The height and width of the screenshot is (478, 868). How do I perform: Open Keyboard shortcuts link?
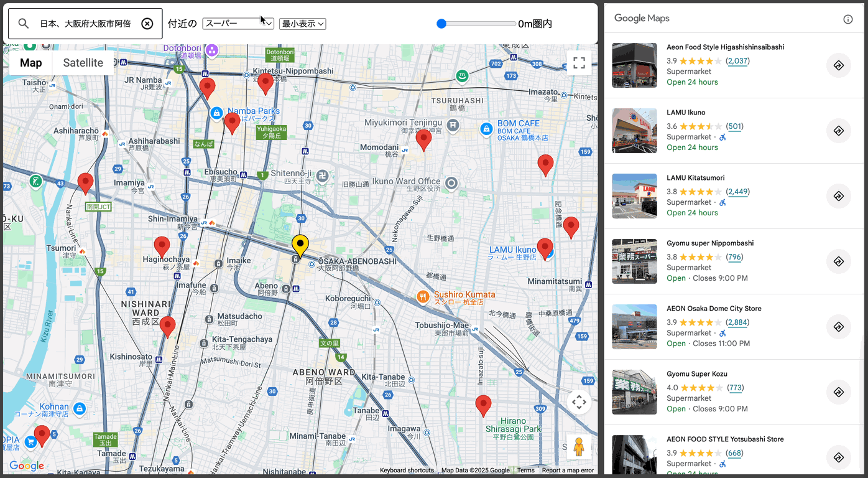pos(407,471)
